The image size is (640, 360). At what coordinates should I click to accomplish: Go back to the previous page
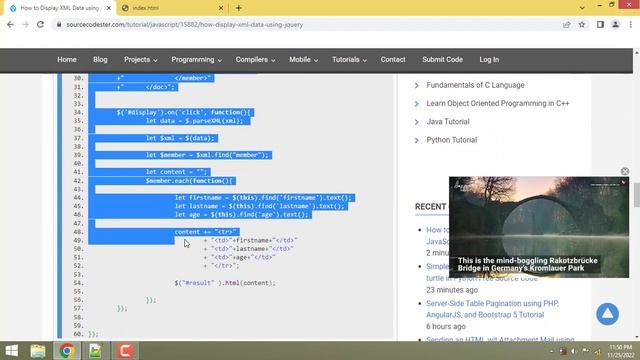click(x=10, y=24)
